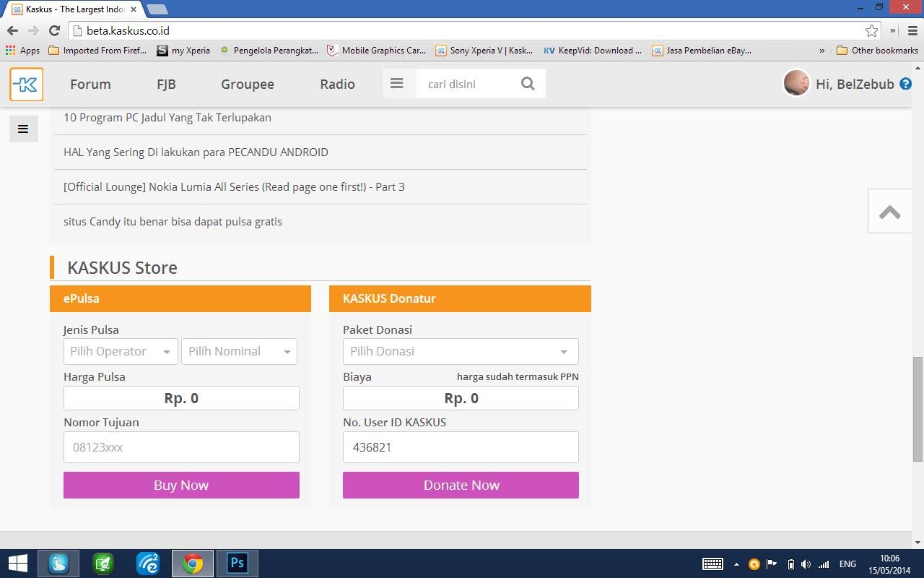Open thread about PECANDU ANDROID
The width and height of the screenshot is (924, 578).
(x=196, y=152)
